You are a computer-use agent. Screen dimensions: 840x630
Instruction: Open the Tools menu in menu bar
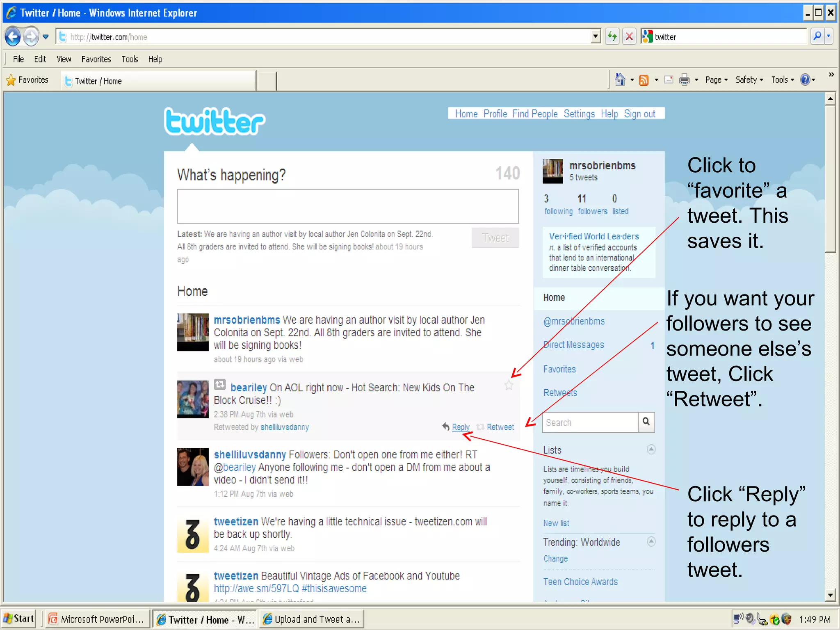coord(130,59)
